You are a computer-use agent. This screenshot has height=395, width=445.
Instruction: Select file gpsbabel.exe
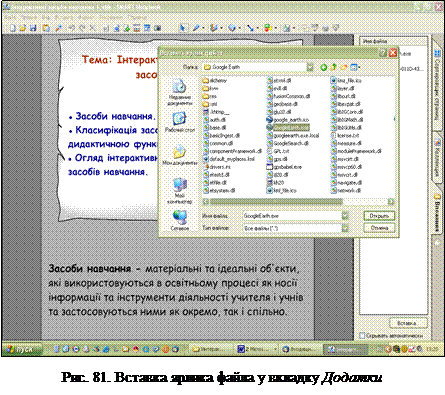(x=284, y=167)
